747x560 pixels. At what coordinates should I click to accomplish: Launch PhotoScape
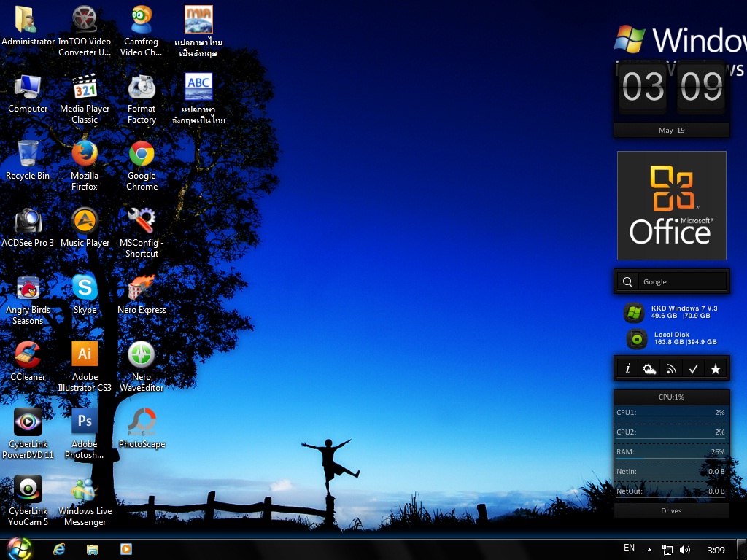coord(141,423)
